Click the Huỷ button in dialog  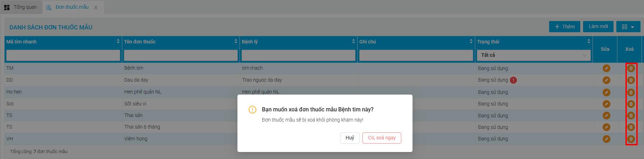(x=350, y=138)
